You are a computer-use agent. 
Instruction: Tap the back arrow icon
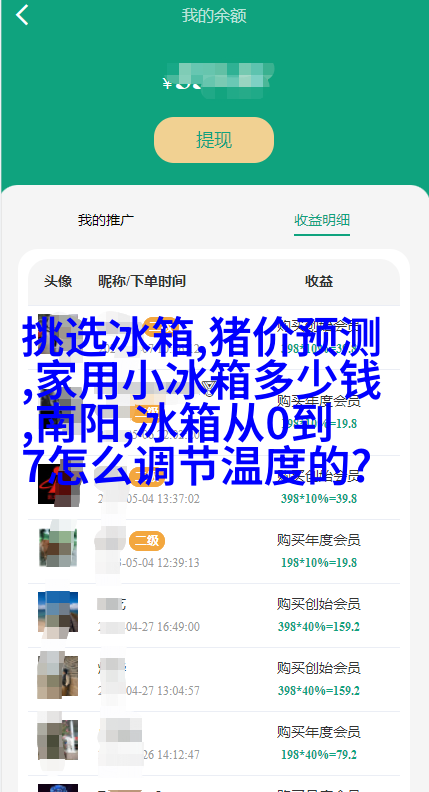[x=22, y=15]
